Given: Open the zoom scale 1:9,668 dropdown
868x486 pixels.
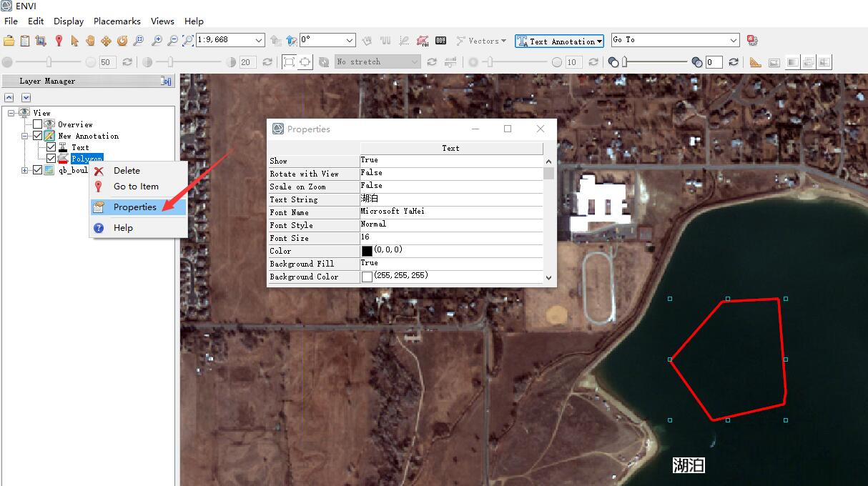Looking at the screenshot, I should (259, 41).
